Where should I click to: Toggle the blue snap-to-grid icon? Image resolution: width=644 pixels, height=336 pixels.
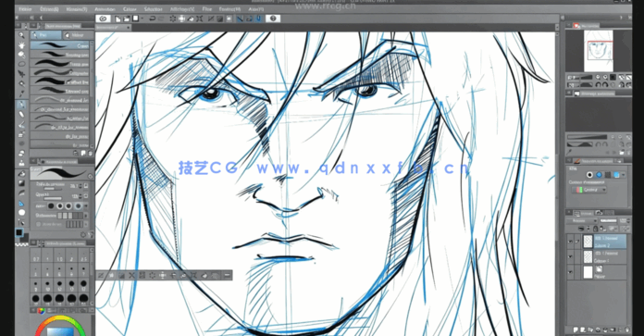(258, 19)
